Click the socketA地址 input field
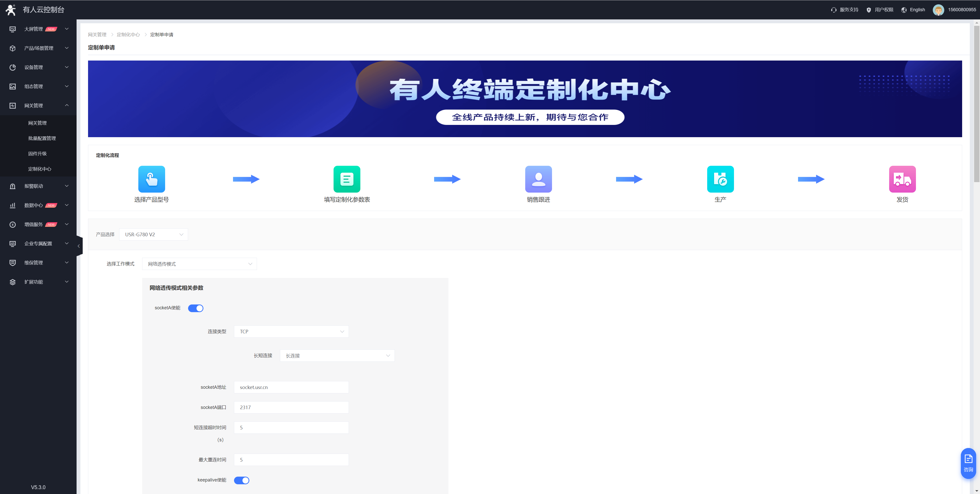The height and width of the screenshot is (494, 980). 291,387
